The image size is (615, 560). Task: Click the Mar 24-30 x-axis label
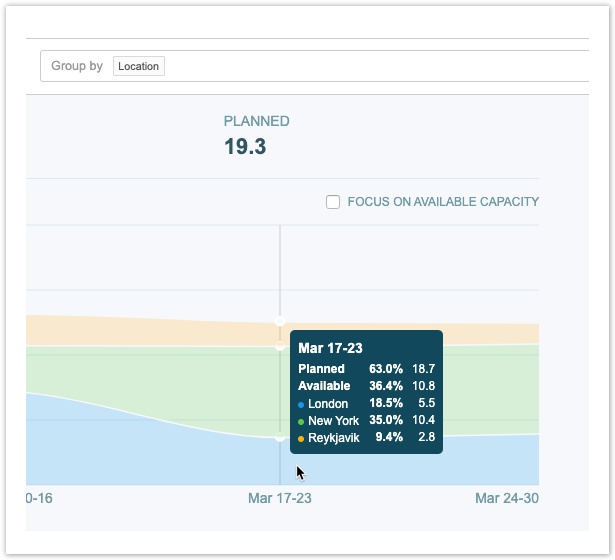click(506, 498)
